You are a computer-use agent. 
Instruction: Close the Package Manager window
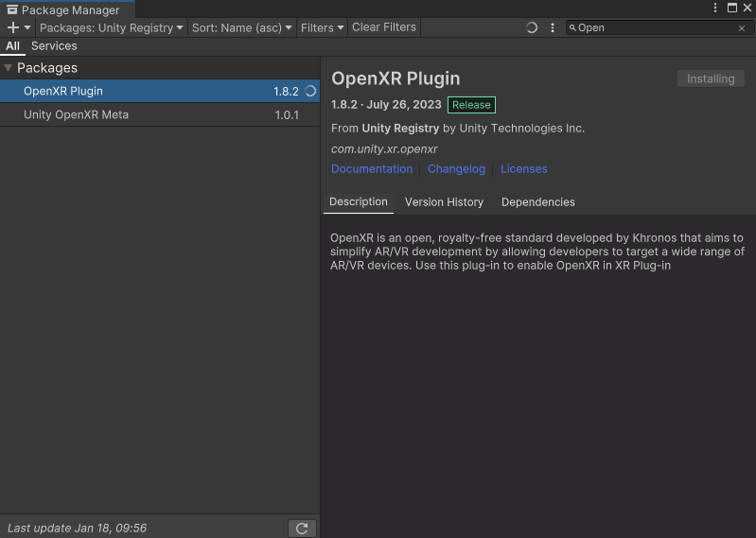[x=747, y=8]
